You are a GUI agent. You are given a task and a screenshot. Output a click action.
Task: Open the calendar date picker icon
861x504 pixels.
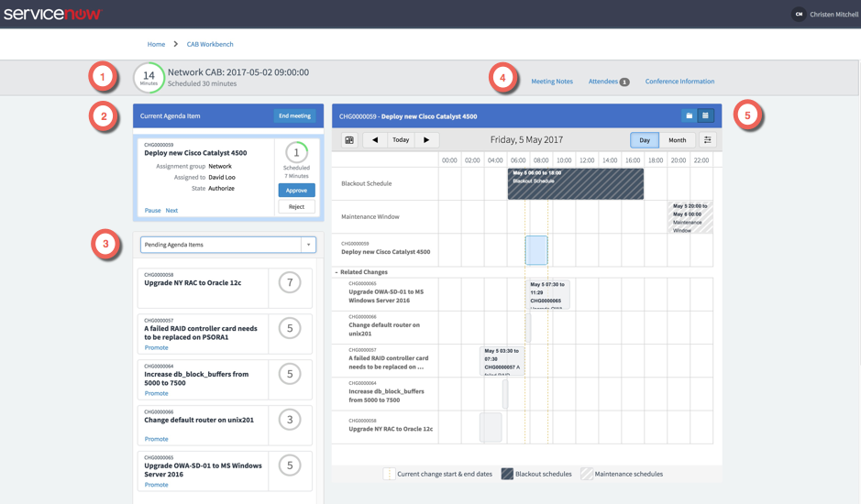[x=349, y=140]
